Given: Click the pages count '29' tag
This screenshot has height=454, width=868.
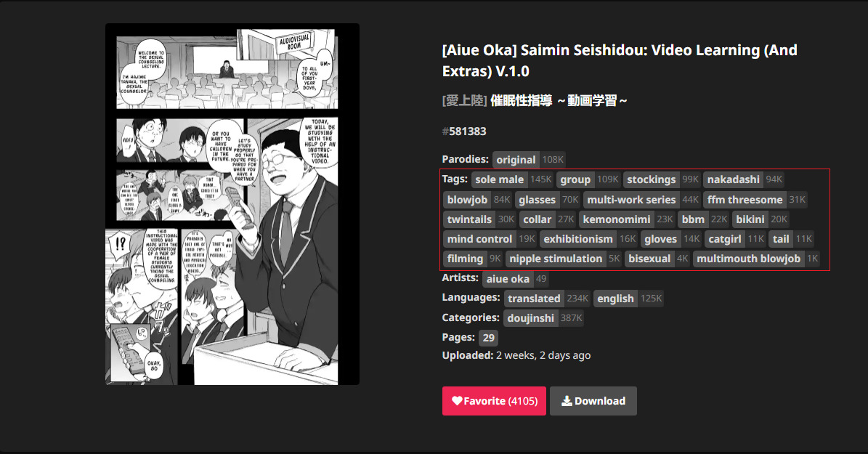Looking at the screenshot, I should pyautogui.click(x=488, y=338).
